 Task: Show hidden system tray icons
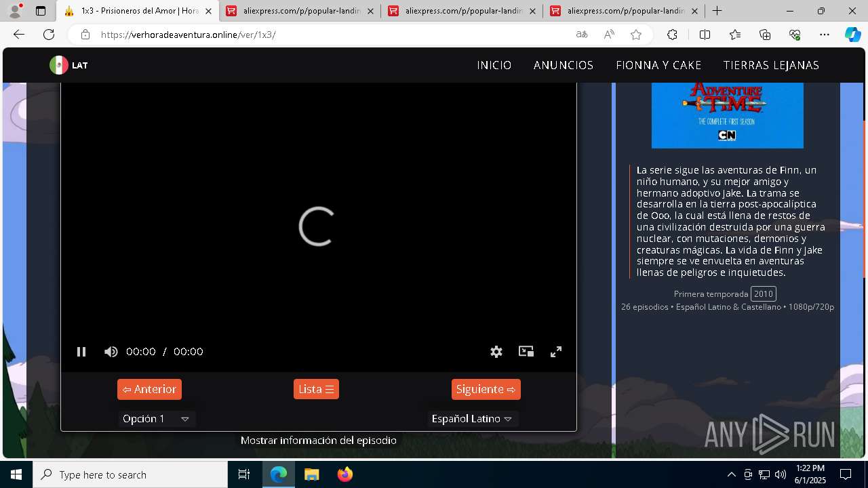(x=731, y=474)
